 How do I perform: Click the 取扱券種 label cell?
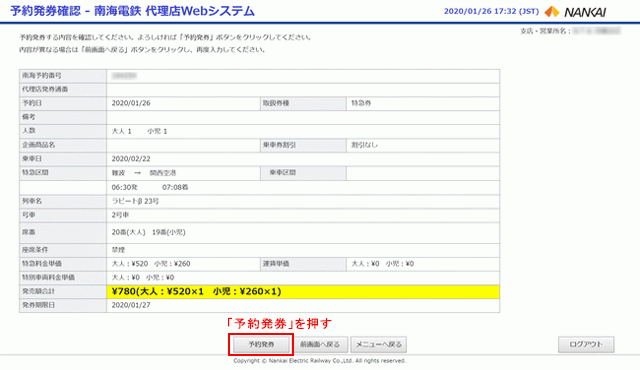303,103
